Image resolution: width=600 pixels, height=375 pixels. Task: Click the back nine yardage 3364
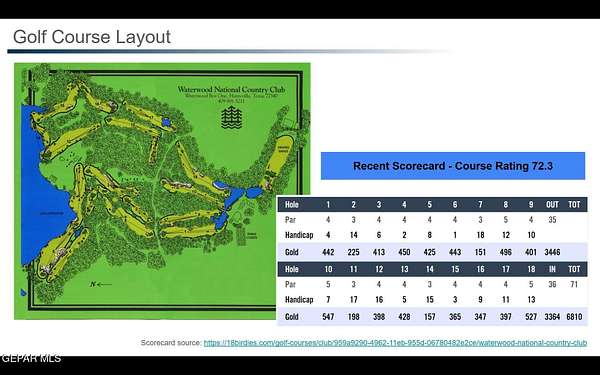(552, 316)
